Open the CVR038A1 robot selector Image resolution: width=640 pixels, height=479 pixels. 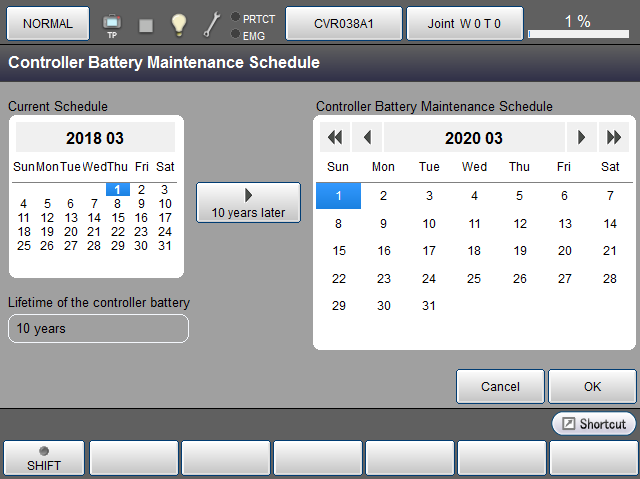pyautogui.click(x=344, y=23)
